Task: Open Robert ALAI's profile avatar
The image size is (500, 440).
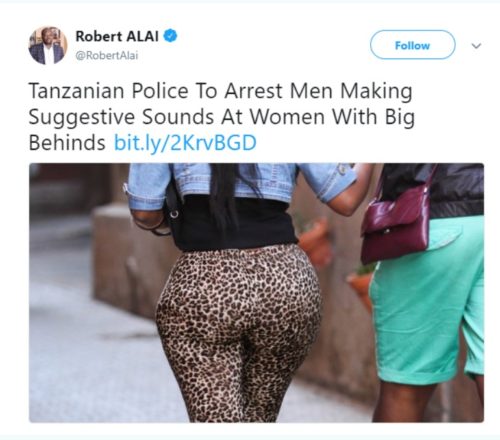Action: (x=48, y=45)
